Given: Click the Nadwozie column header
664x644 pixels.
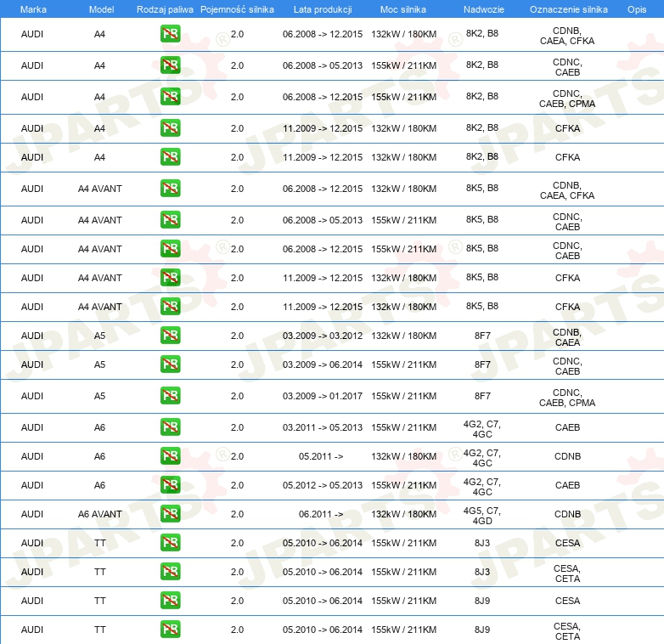Looking at the screenshot, I should pos(481,8).
